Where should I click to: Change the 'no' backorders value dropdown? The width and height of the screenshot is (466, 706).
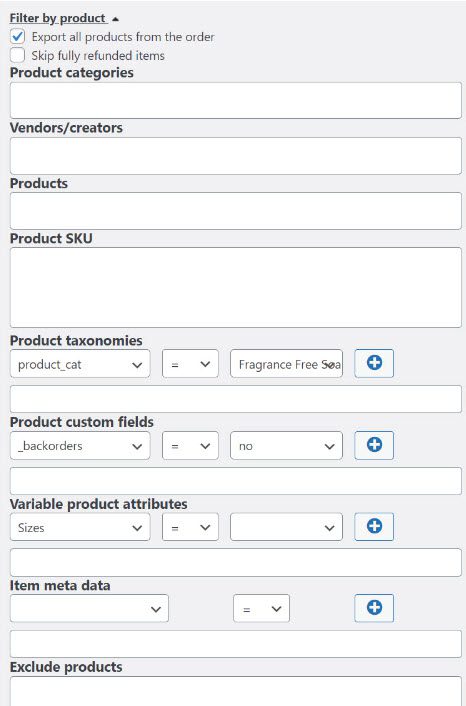286,446
